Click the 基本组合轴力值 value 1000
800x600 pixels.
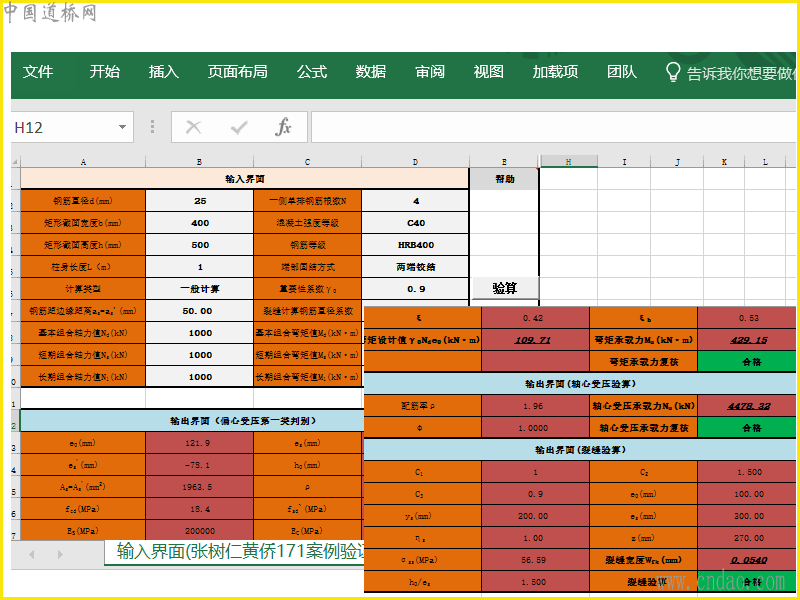tap(199, 333)
